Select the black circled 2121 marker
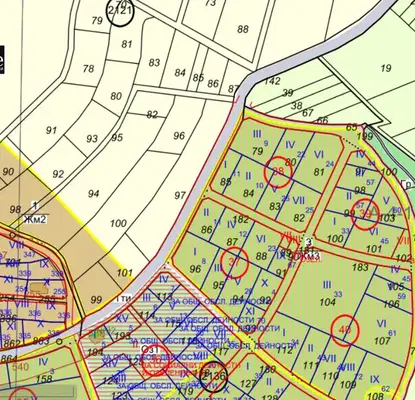 120,12
